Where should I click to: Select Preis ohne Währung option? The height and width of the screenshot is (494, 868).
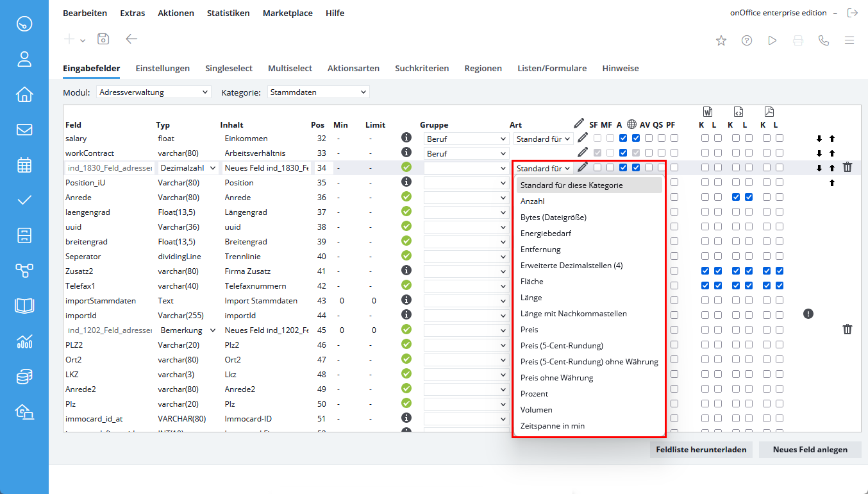coord(589,378)
